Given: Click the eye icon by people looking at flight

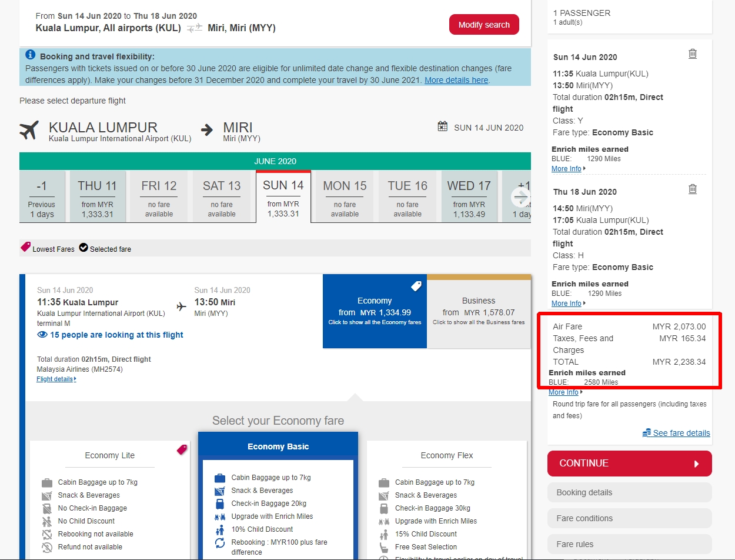Looking at the screenshot, I should 42,335.
